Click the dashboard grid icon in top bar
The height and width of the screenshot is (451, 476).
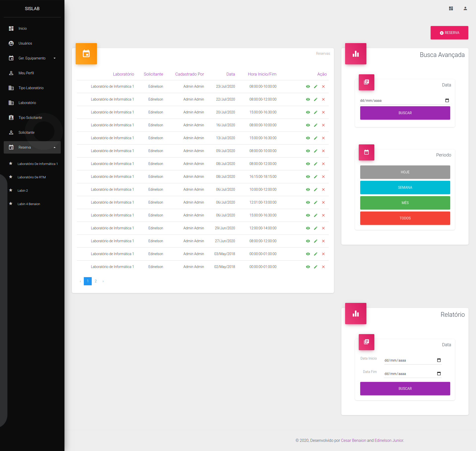[x=451, y=8]
